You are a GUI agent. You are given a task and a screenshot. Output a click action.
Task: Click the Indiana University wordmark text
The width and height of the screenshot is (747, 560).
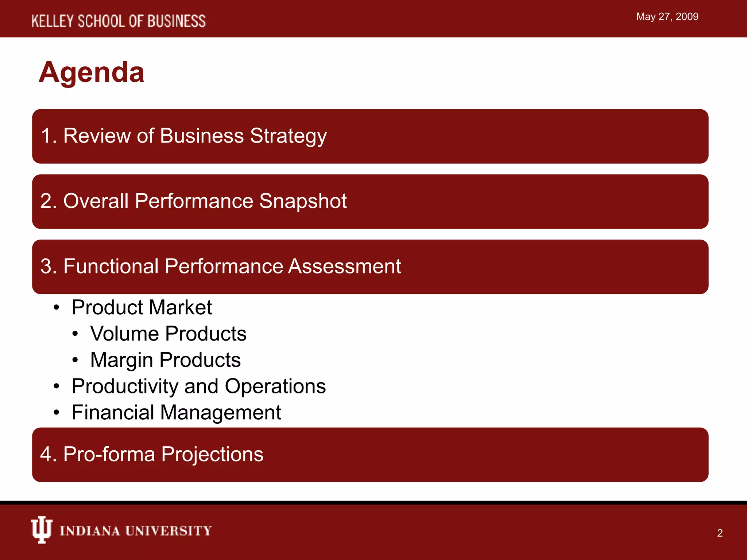coord(135,530)
